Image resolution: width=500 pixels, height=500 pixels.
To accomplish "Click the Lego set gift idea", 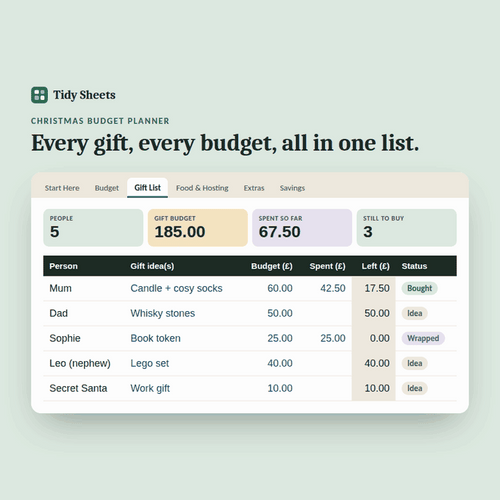I will pyautogui.click(x=150, y=363).
